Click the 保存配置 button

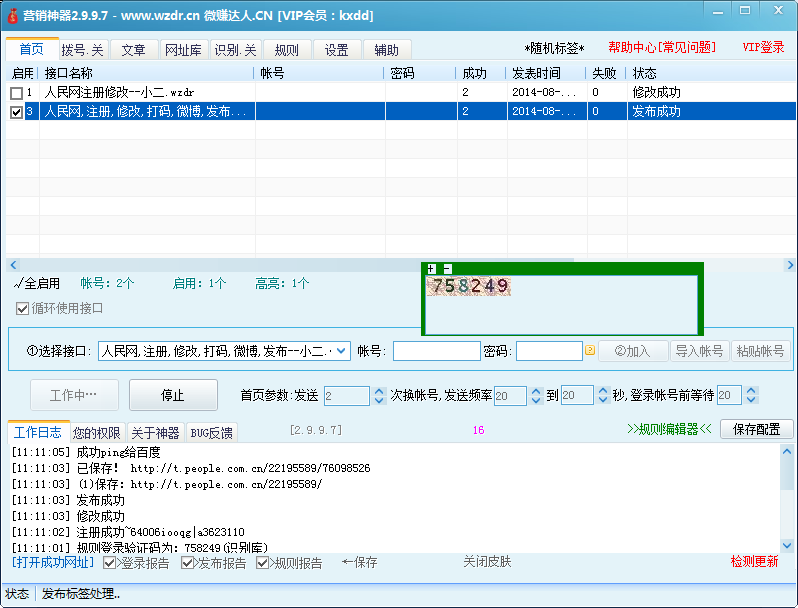pyautogui.click(x=757, y=429)
